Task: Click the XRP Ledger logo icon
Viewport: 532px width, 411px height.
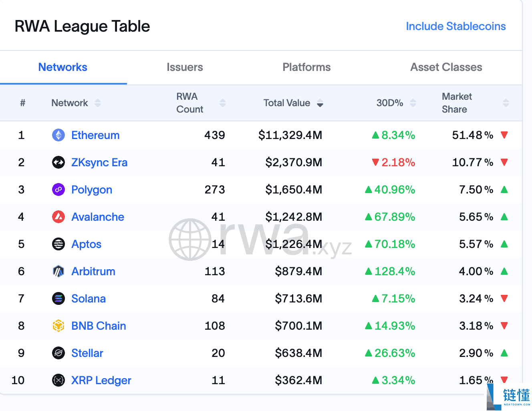Action: pyautogui.click(x=58, y=380)
